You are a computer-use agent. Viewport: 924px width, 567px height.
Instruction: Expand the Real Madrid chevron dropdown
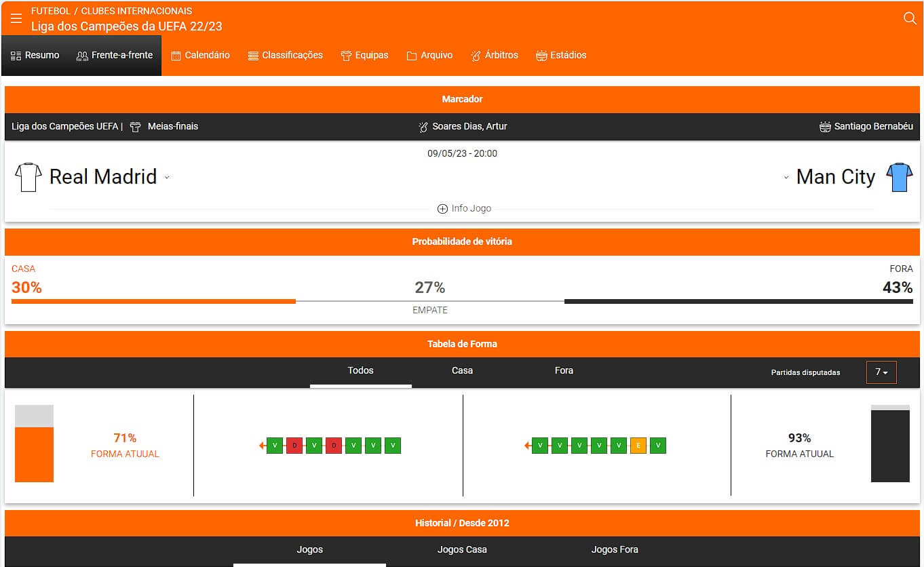(x=167, y=178)
